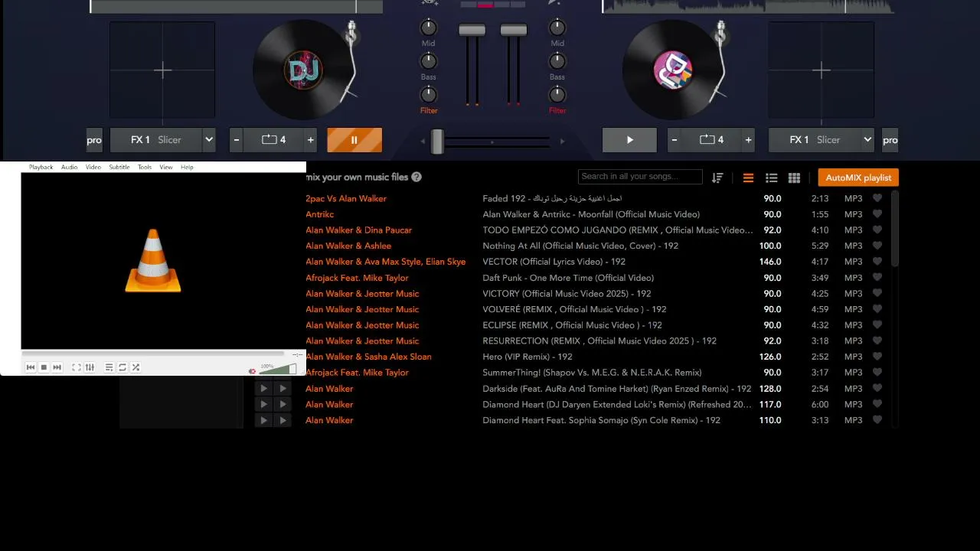Image resolution: width=980 pixels, height=551 pixels.
Task: Open the VLC View menu
Action: point(166,167)
